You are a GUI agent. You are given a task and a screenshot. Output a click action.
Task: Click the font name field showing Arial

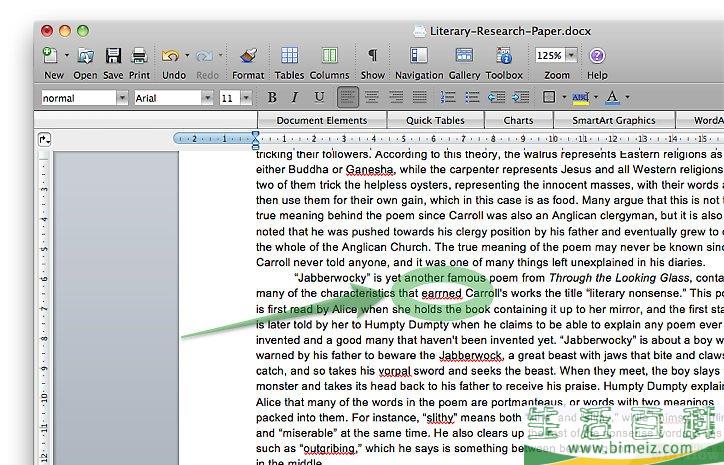click(168, 98)
